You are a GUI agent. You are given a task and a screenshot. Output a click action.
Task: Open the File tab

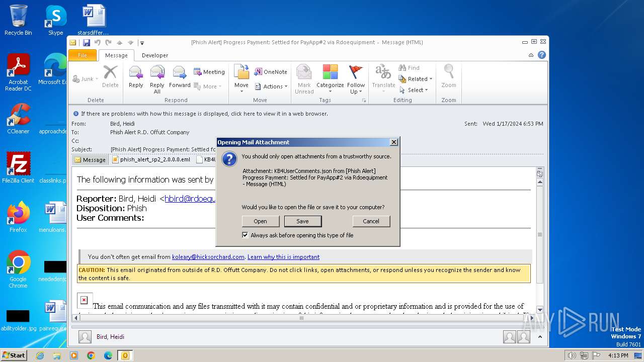tap(83, 55)
